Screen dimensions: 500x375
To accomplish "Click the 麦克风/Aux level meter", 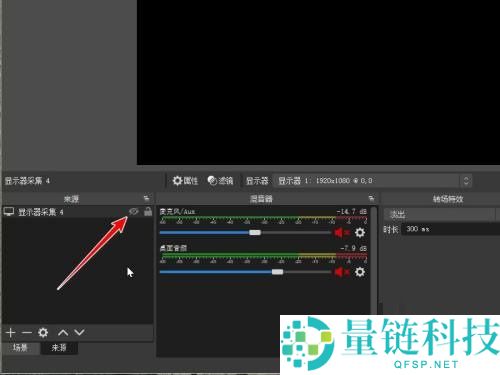I will pos(264,220).
